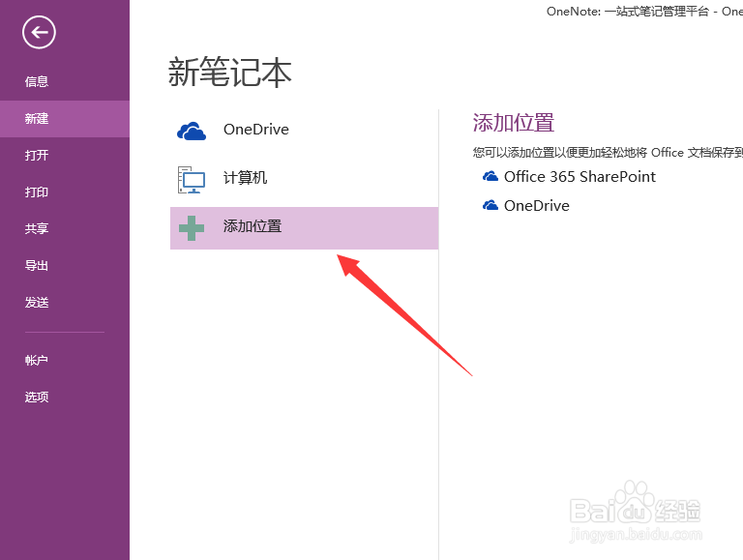Select the 新建 menu item
Image resolution: width=743 pixels, height=560 pixels.
[65, 118]
